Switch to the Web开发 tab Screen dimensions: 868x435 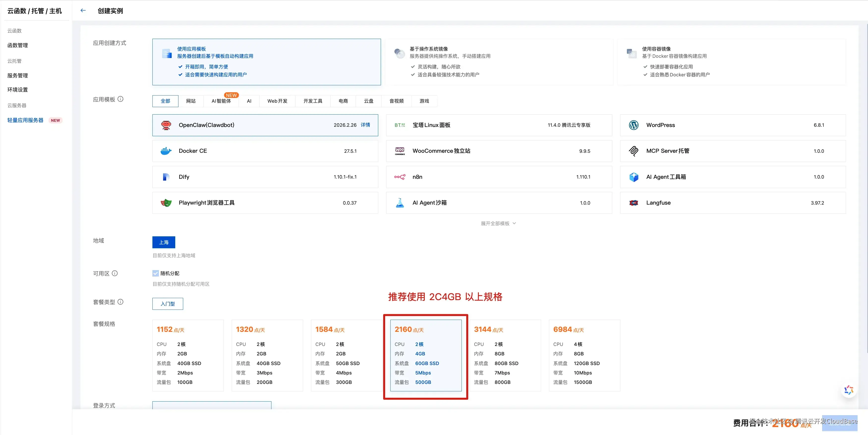277,101
